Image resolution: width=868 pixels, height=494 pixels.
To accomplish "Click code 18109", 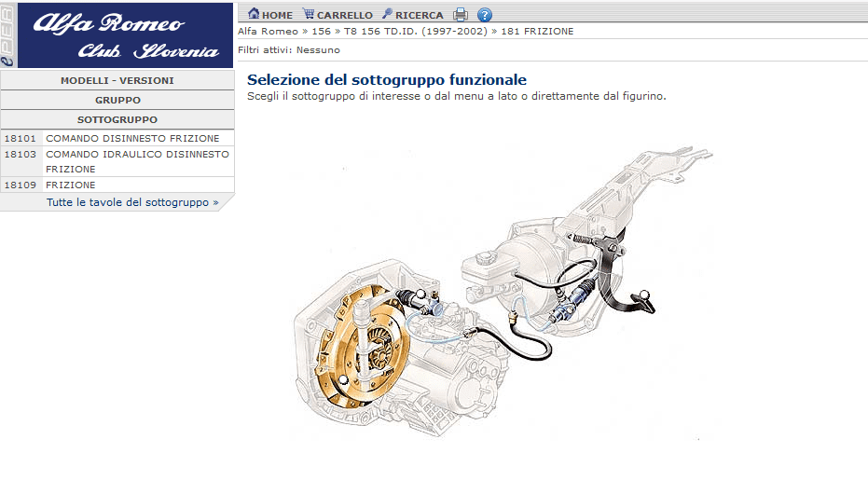I will click(20, 185).
